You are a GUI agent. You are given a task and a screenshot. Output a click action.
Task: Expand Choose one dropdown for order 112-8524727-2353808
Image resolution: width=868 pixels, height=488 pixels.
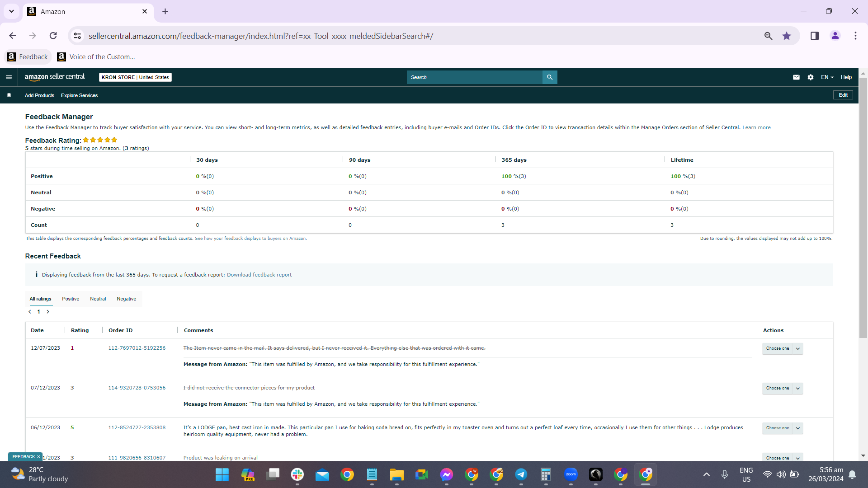click(x=782, y=428)
